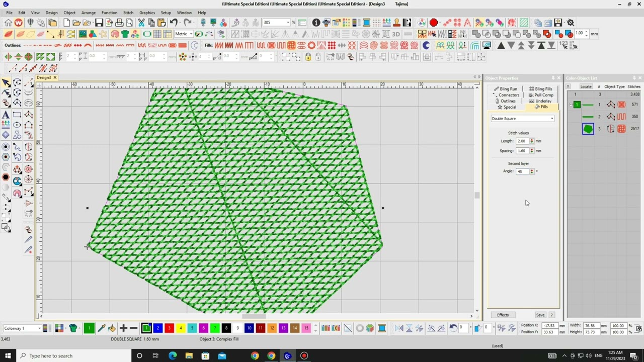644x362 pixels.
Task: Adjust the stitch Length spinner arrows
Action: [532, 141]
